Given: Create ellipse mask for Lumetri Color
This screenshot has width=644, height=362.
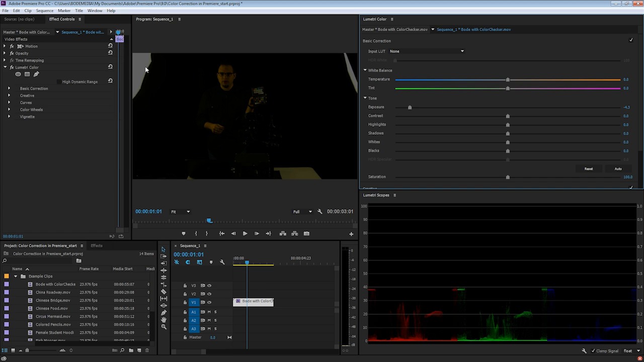Looking at the screenshot, I should (x=18, y=74).
